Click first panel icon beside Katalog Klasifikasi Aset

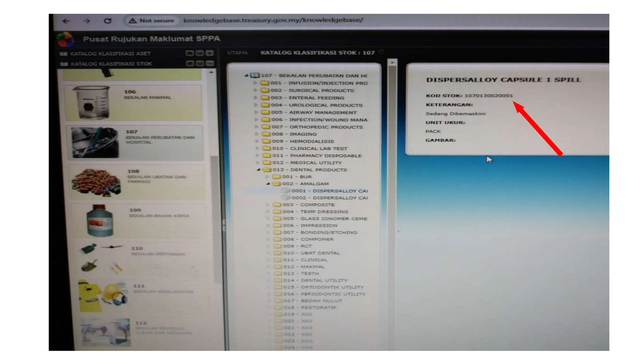tap(189, 53)
